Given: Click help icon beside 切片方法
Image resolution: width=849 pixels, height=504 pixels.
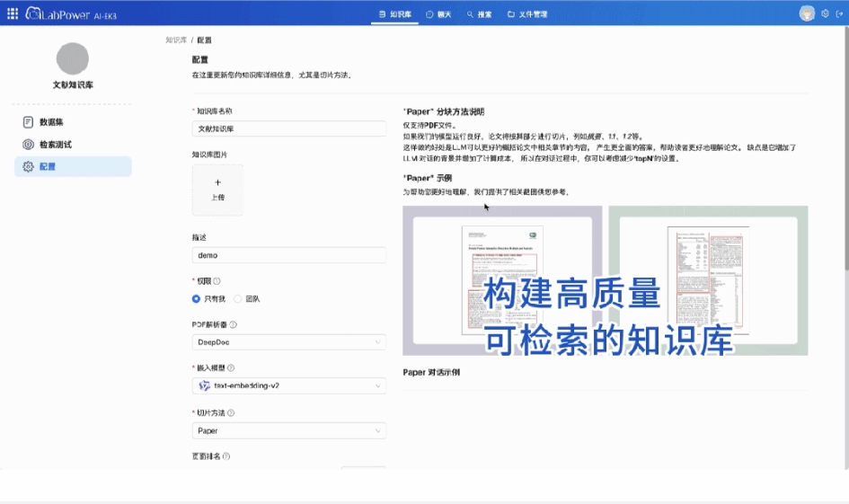Looking at the screenshot, I should [231, 413].
